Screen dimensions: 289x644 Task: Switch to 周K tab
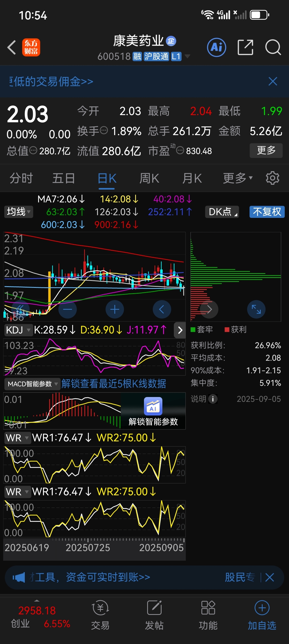tap(149, 178)
